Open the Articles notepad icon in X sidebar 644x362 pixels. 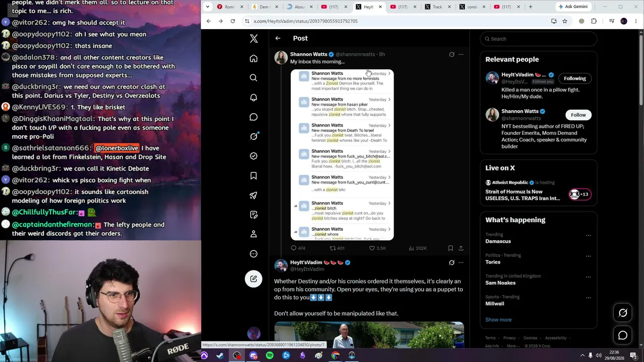(x=254, y=215)
